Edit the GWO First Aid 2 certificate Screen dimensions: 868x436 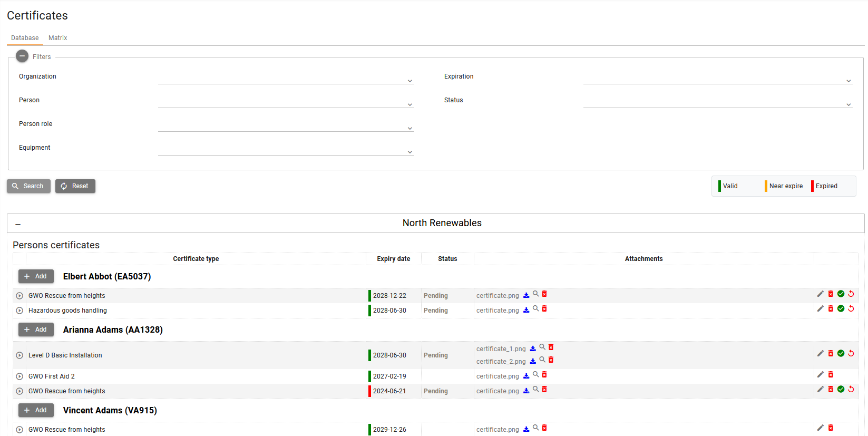[x=820, y=374]
